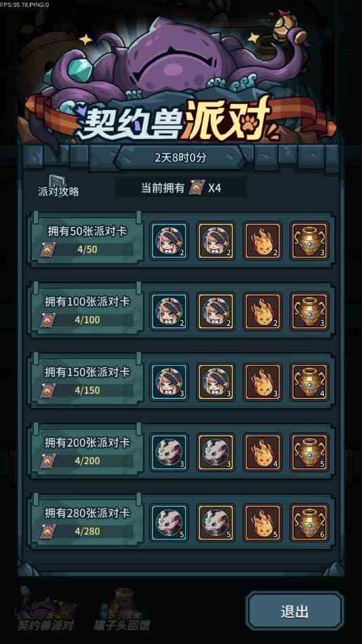The image size is (362, 644).
Task: Click gold-framed white beast reward in 200张 row
Action: click(216, 452)
